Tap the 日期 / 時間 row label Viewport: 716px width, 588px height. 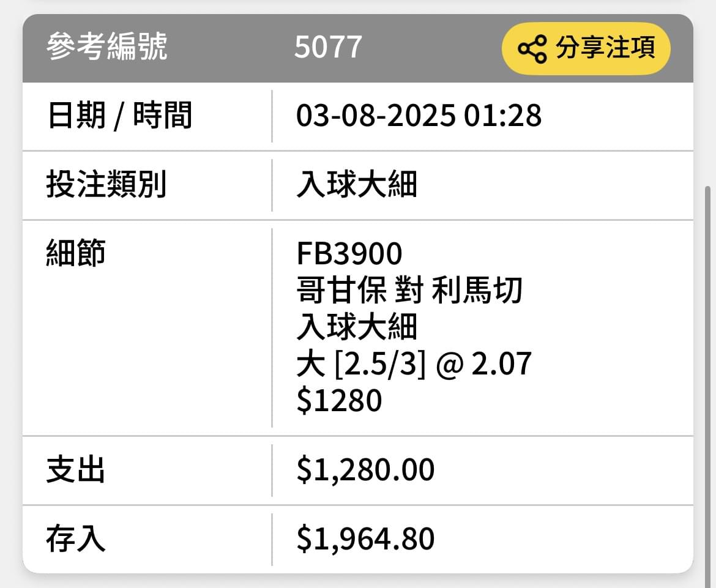click(119, 115)
